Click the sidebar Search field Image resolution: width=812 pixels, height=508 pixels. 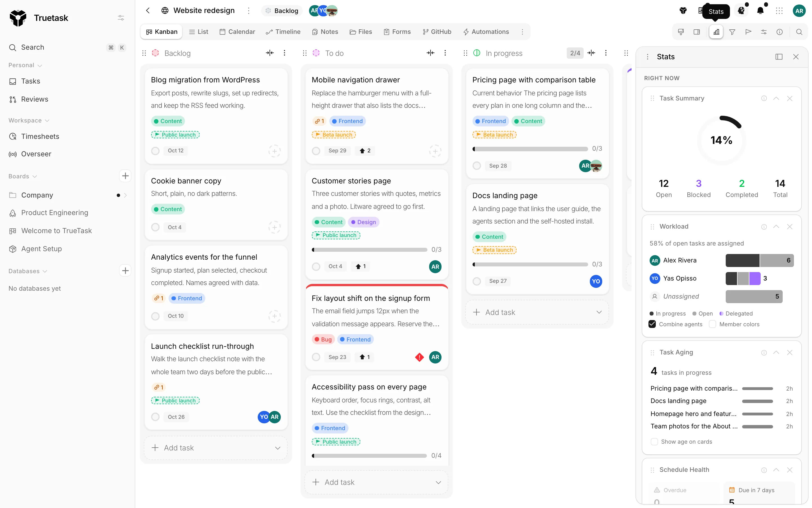click(67, 47)
